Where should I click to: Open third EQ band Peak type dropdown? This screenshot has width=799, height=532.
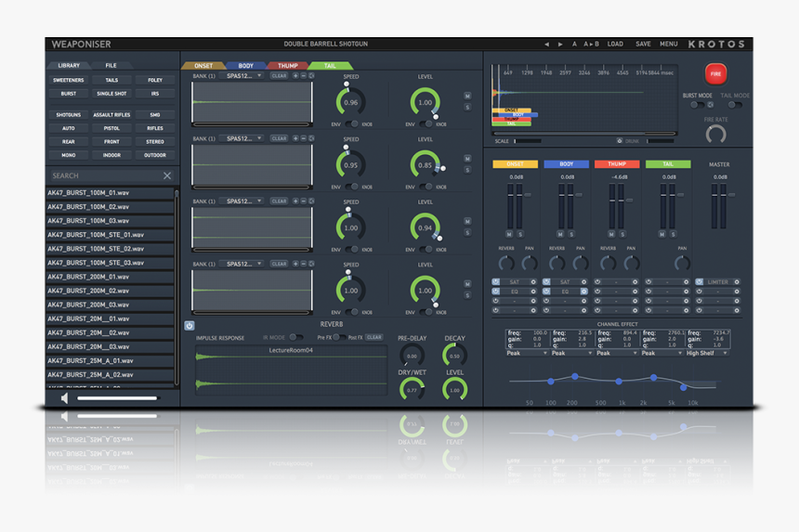[617, 354]
